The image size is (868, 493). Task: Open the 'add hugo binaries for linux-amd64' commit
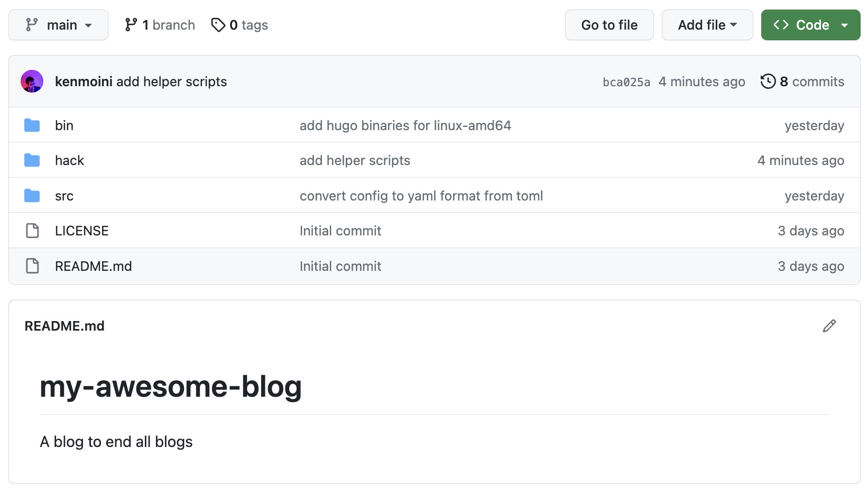coord(405,125)
